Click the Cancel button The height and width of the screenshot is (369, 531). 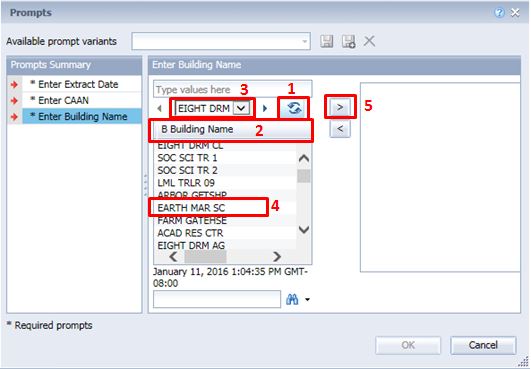(483, 345)
